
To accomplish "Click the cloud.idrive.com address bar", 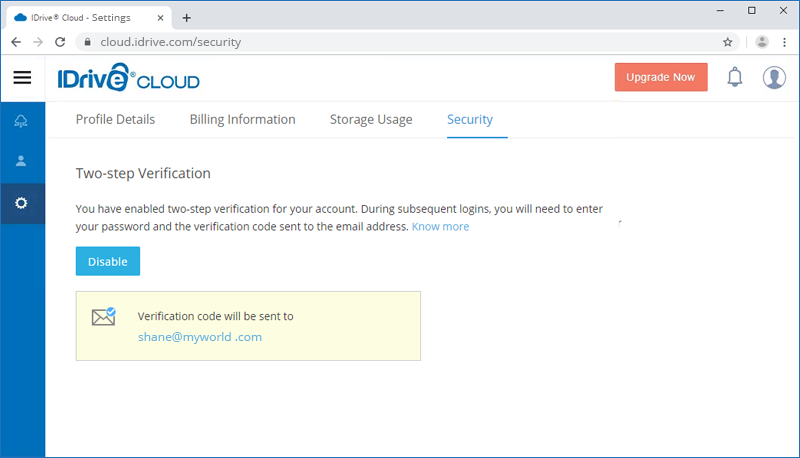I will pyautogui.click(x=400, y=42).
